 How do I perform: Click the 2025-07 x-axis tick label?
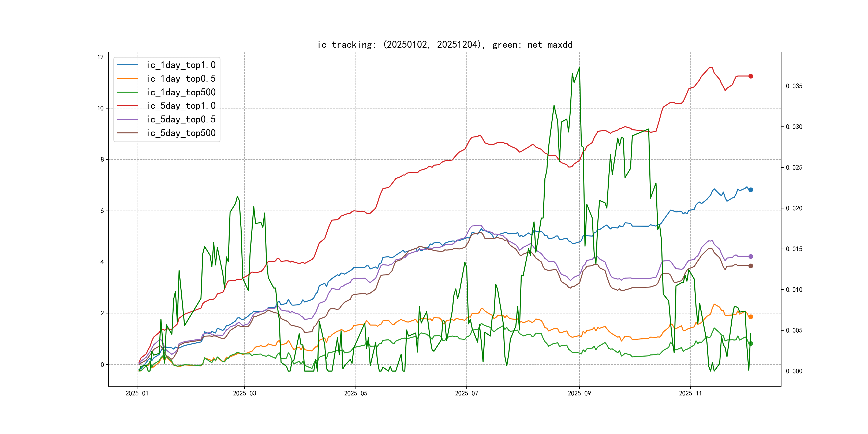pyautogui.click(x=466, y=393)
